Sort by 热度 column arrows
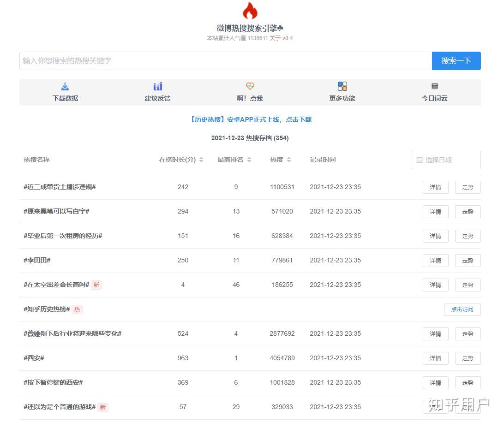This screenshot has width=504, height=422. click(289, 160)
